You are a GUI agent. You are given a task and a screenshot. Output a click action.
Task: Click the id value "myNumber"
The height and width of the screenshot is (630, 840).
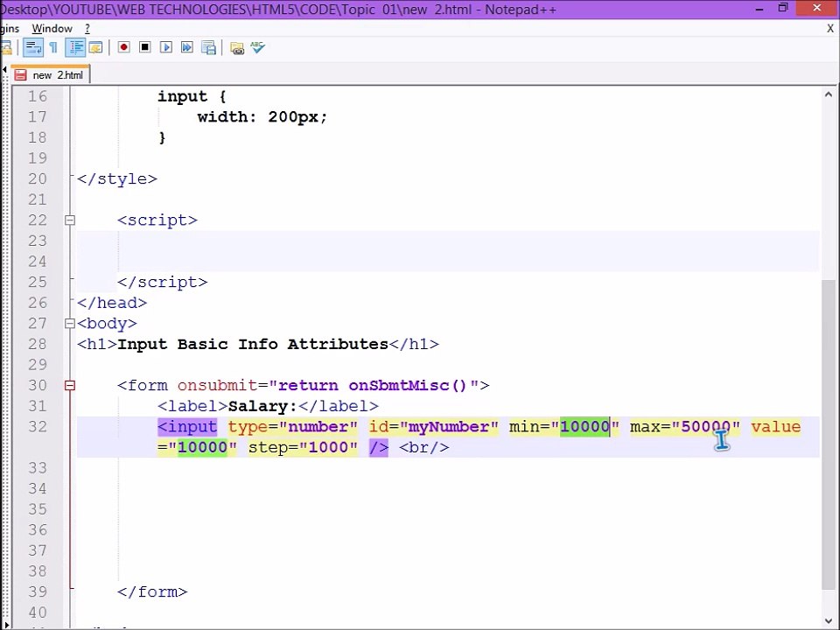click(x=448, y=427)
